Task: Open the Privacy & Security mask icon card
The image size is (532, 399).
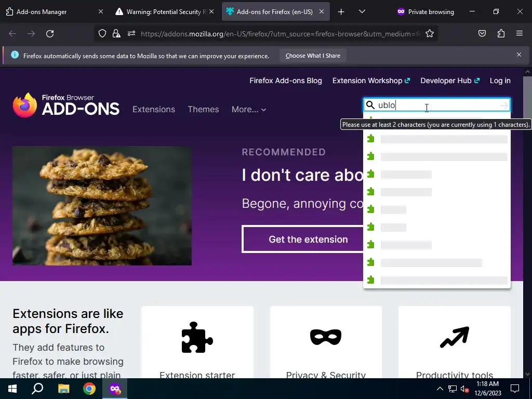Action: (x=326, y=337)
